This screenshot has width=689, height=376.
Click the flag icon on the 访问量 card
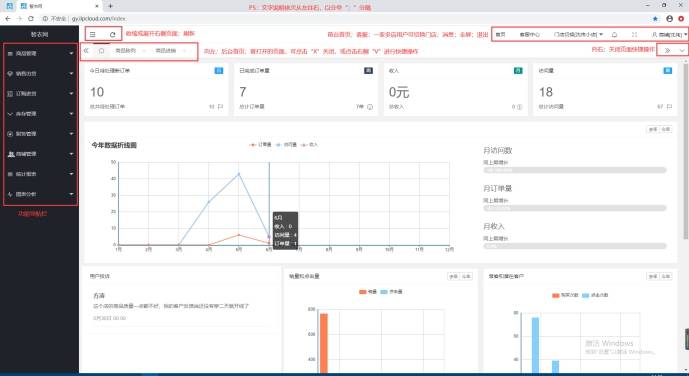click(669, 107)
